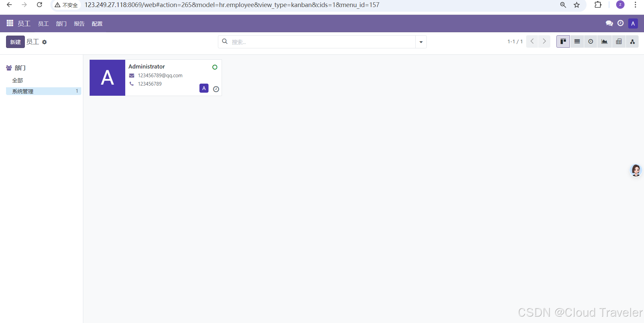Viewport: 644px width, 323px height.
Task: Click the phone icon beside 123456789
Action: pyautogui.click(x=132, y=84)
